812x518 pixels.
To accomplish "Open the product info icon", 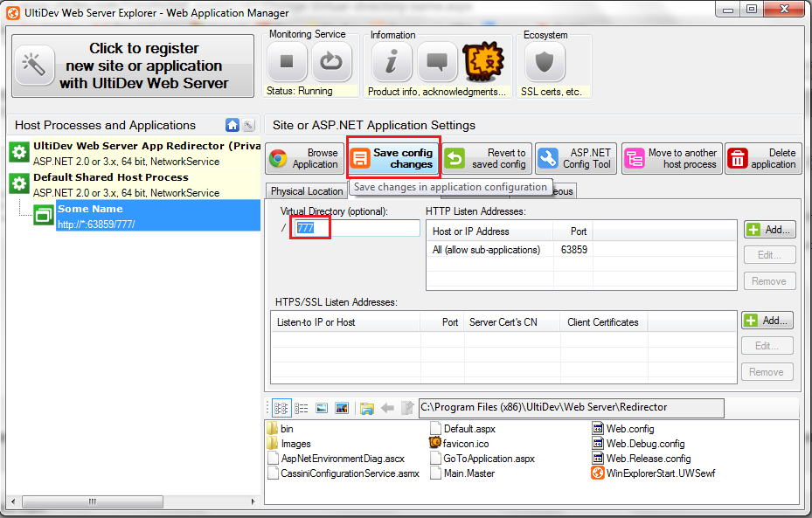I will point(392,62).
